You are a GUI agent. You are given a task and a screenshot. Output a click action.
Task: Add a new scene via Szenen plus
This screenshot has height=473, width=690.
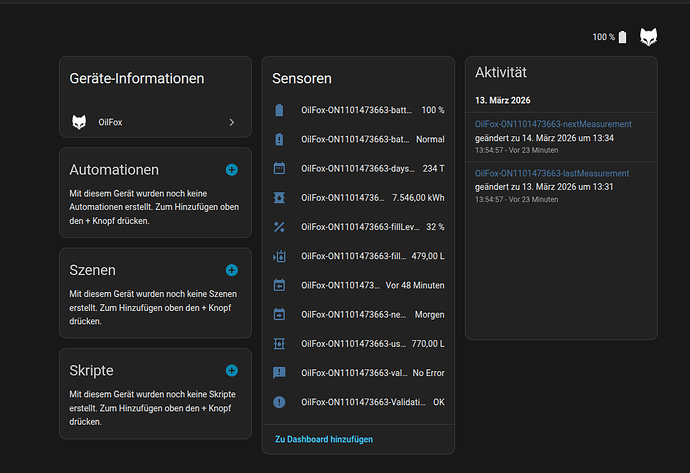pyautogui.click(x=232, y=270)
